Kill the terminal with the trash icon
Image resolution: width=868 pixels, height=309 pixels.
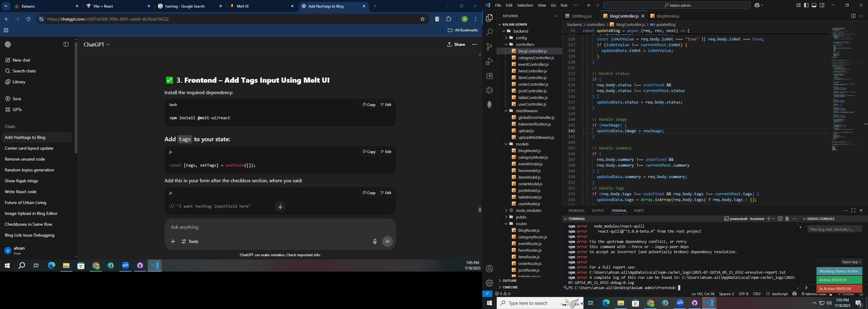coord(787,218)
